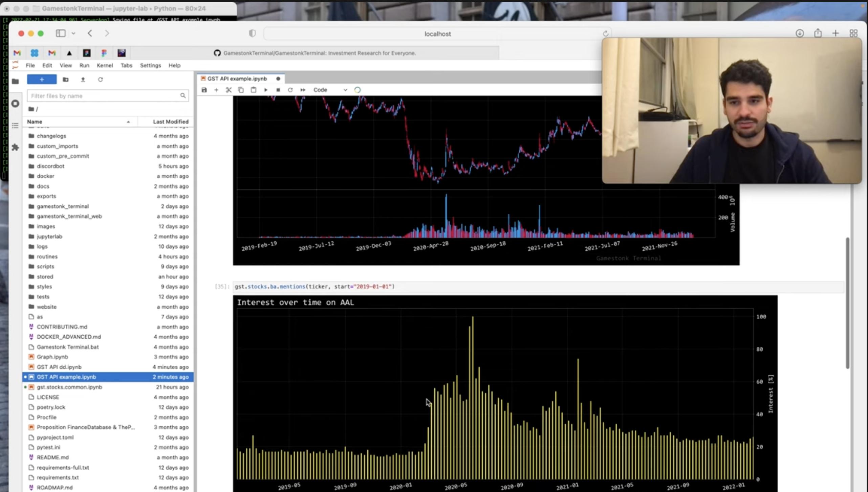Open the View menu
Image resolution: width=868 pixels, height=492 pixels.
(66, 65)
